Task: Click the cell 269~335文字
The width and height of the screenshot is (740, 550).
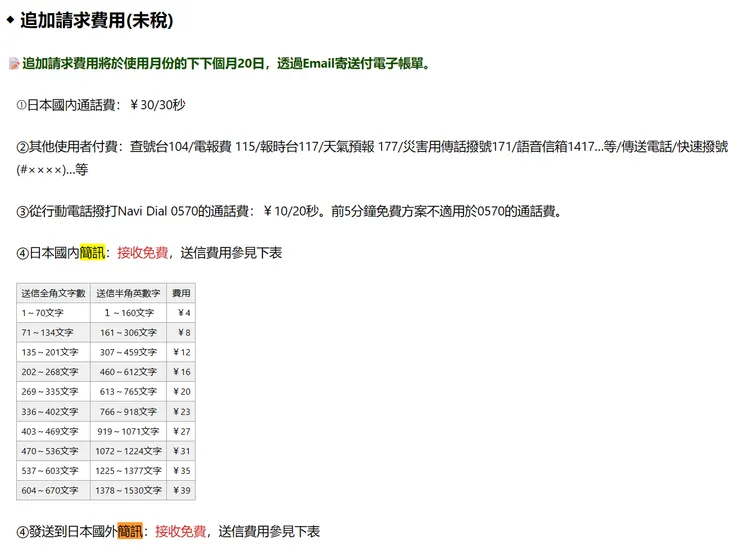Action: click(53, 392)
